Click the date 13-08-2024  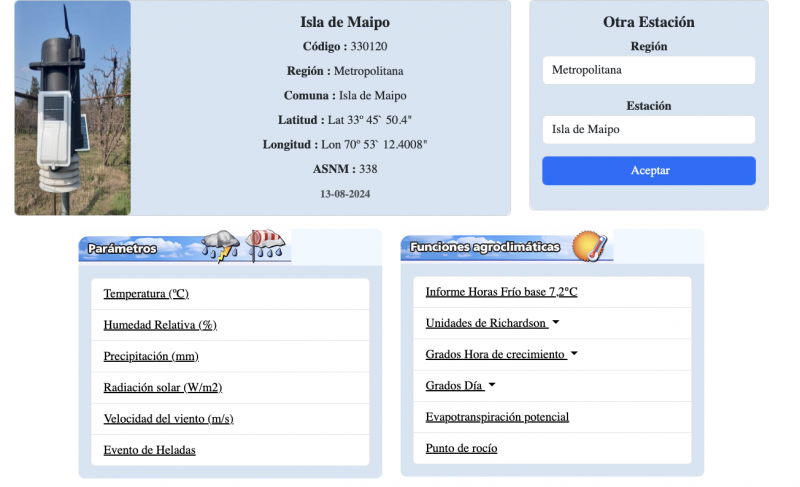(x=345, y=194)
